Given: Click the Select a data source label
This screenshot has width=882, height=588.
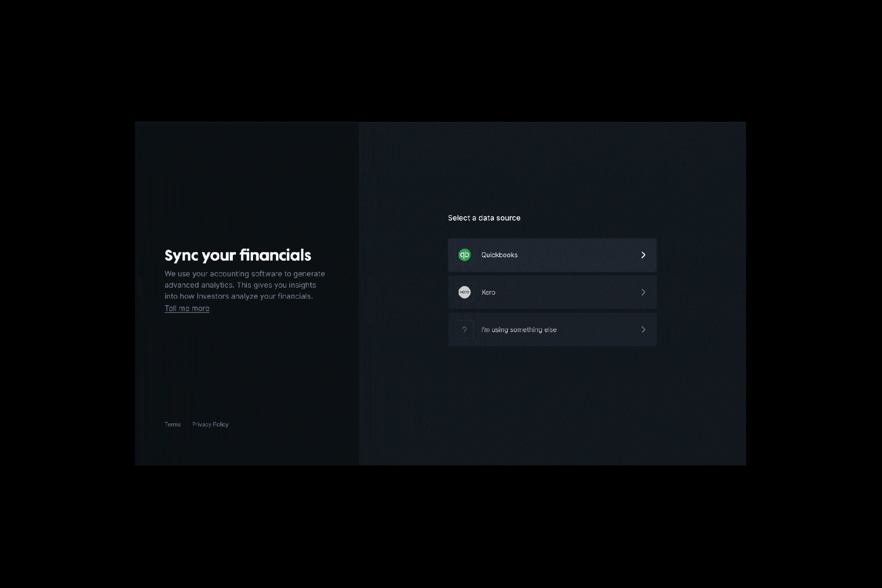Looking at the screenshot, I should pyautogui.click(x=484, y=218).
